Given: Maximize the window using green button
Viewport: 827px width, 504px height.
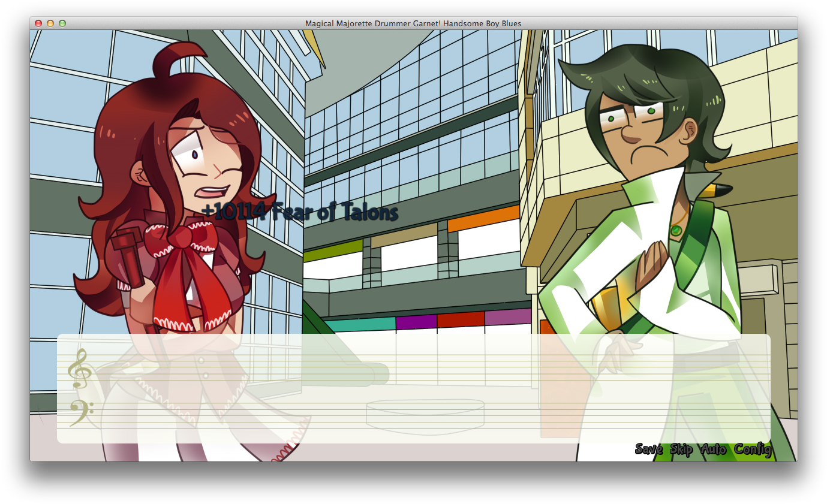Looking at the screenshot, I should 62,23.
